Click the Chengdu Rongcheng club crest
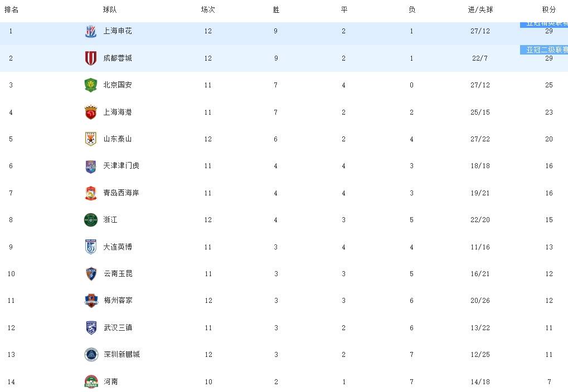The width and height of the screenshot is (568, 392). (x=90, y=58)
